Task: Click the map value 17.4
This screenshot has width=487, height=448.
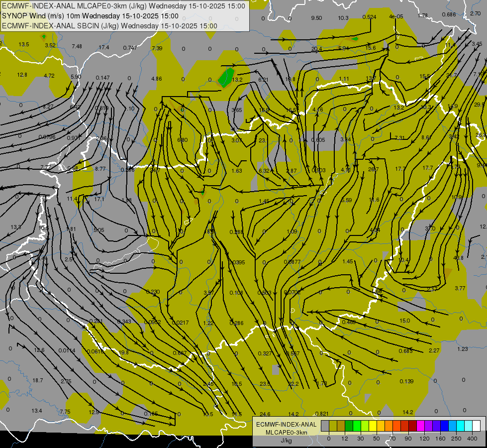Action: click(104, 47)
